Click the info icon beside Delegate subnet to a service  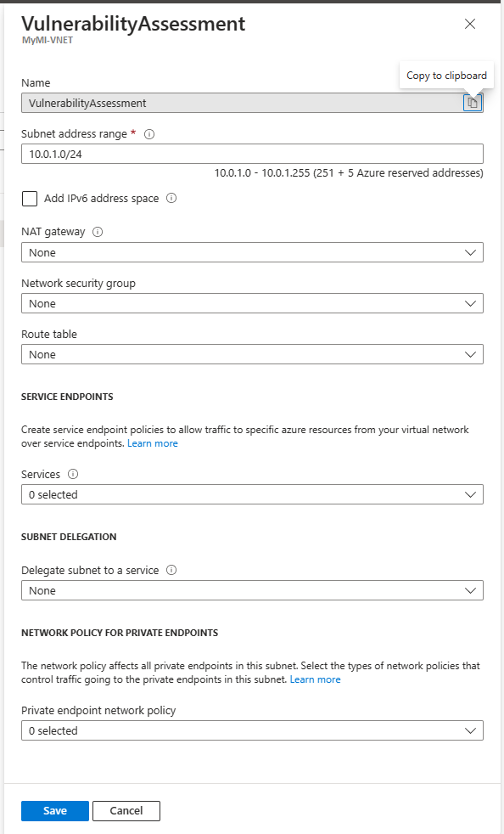coord(172,570)
